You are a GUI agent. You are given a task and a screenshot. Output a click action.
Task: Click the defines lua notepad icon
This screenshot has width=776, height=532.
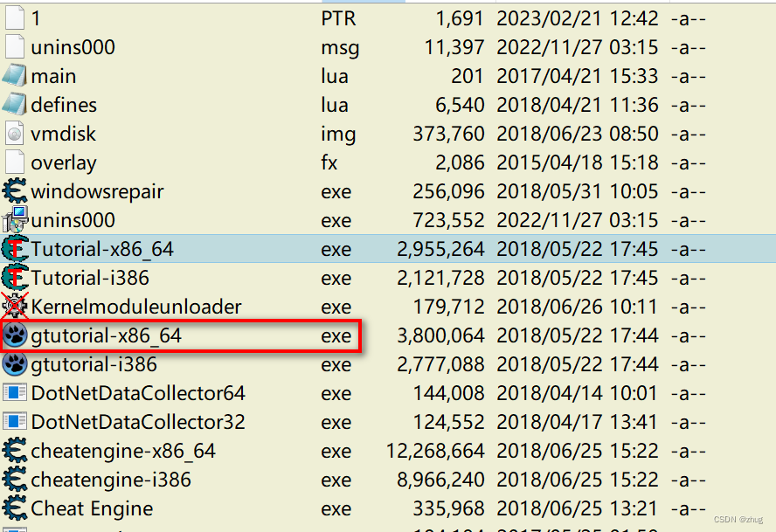click(x=15, y=104)
